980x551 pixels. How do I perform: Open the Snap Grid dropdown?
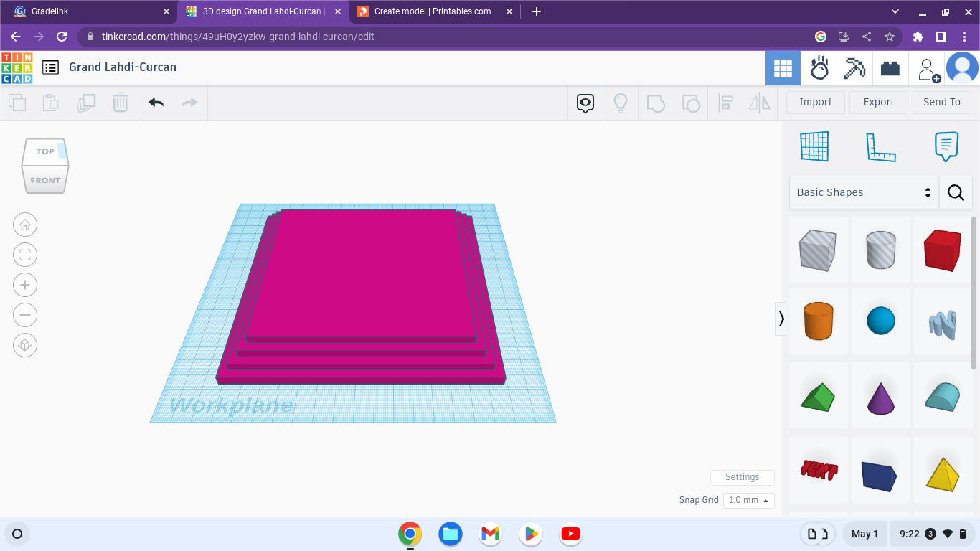pyautogui.click(x=748, y=500)
